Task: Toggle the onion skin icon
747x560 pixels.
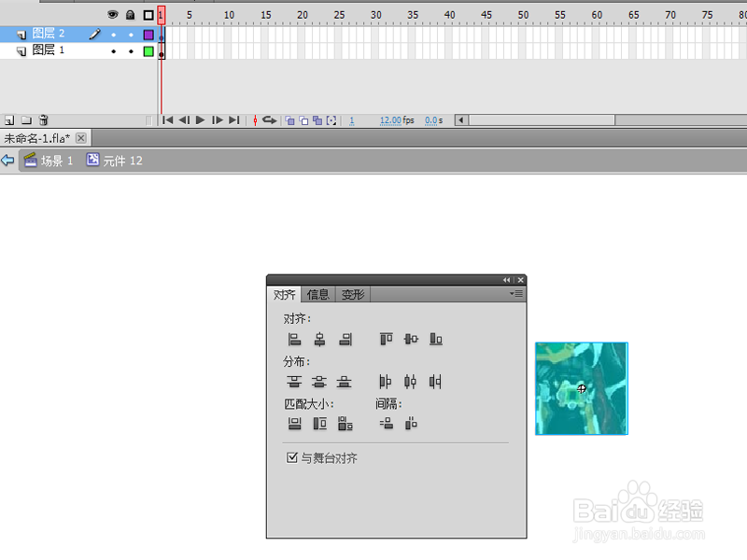Action: click(289, 120)
